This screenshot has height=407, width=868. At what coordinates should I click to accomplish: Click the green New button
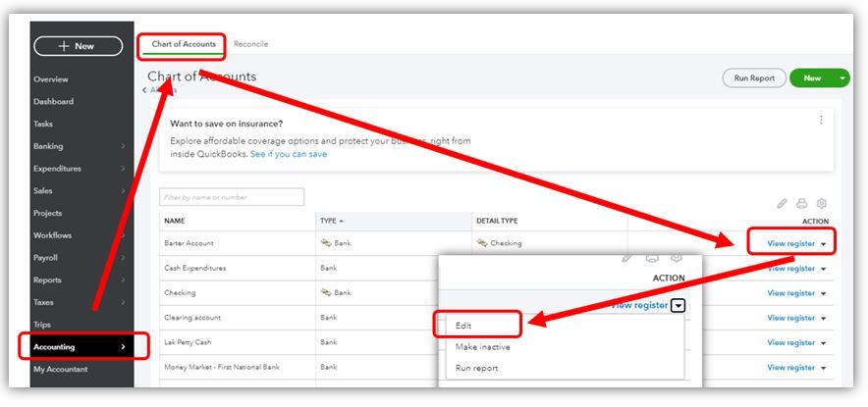(x=812, y=78)
